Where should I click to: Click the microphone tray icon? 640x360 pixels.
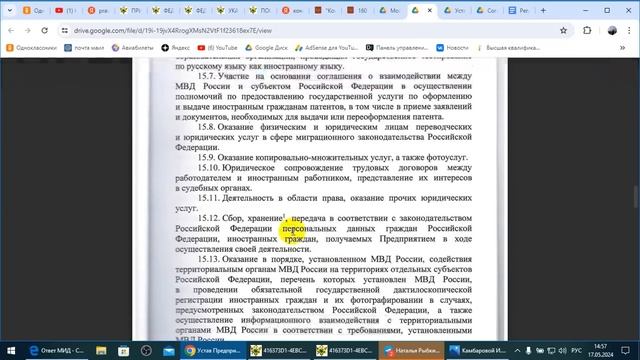pos(528,351)
